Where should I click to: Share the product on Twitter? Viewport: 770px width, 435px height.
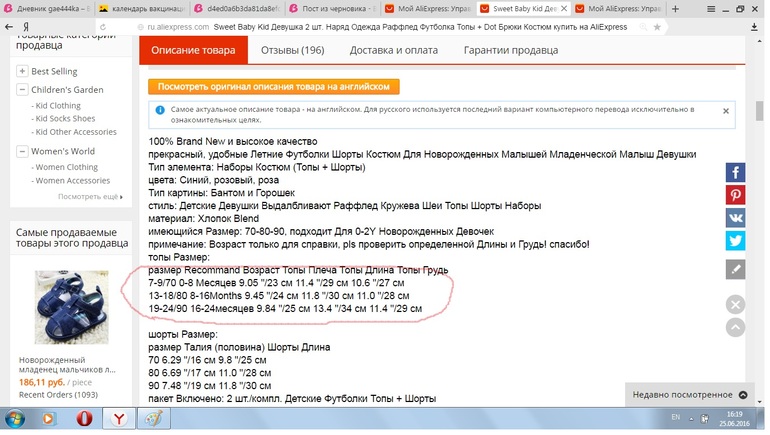pos(735,240)
